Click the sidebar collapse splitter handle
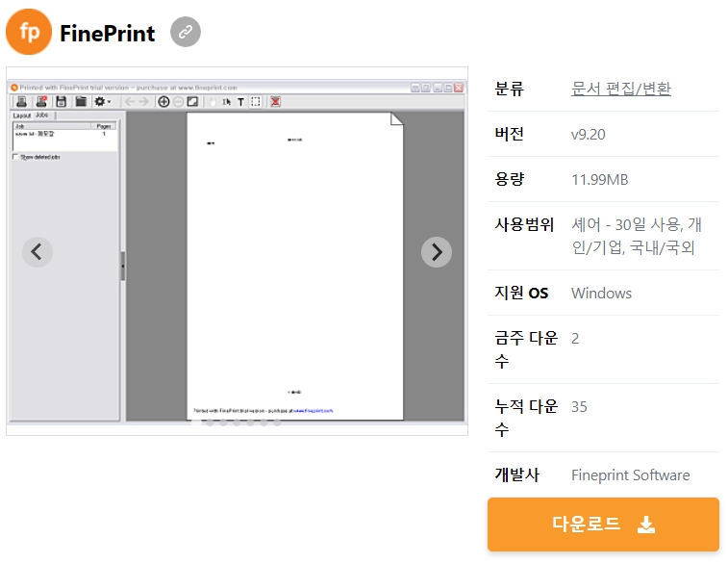This screenshot has width=728, height=564. 122,266
